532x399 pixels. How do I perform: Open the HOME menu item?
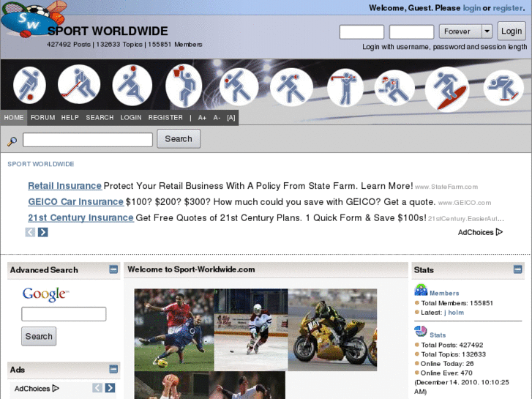(14, 117)
